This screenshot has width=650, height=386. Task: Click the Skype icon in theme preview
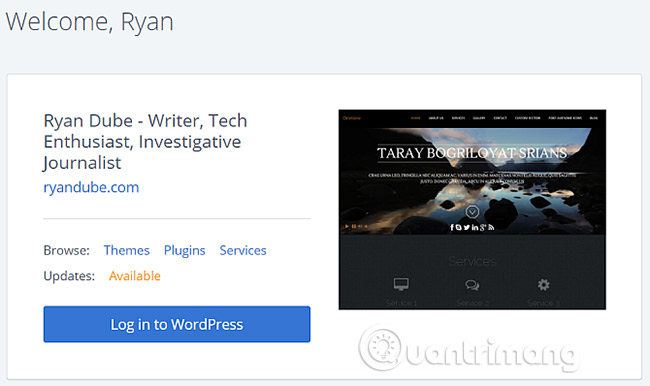point(458,227)
